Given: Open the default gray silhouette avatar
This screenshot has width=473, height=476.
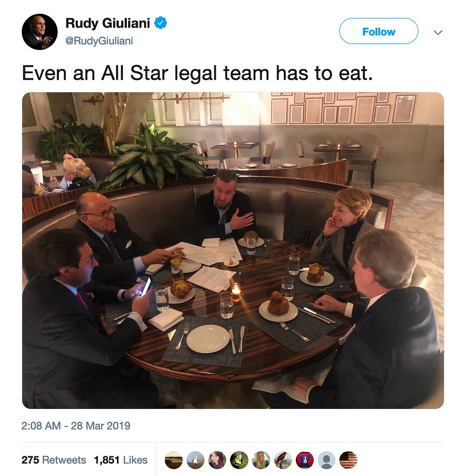Looking at the screenshot, I should pyautogui.click(x=326, y=460).
